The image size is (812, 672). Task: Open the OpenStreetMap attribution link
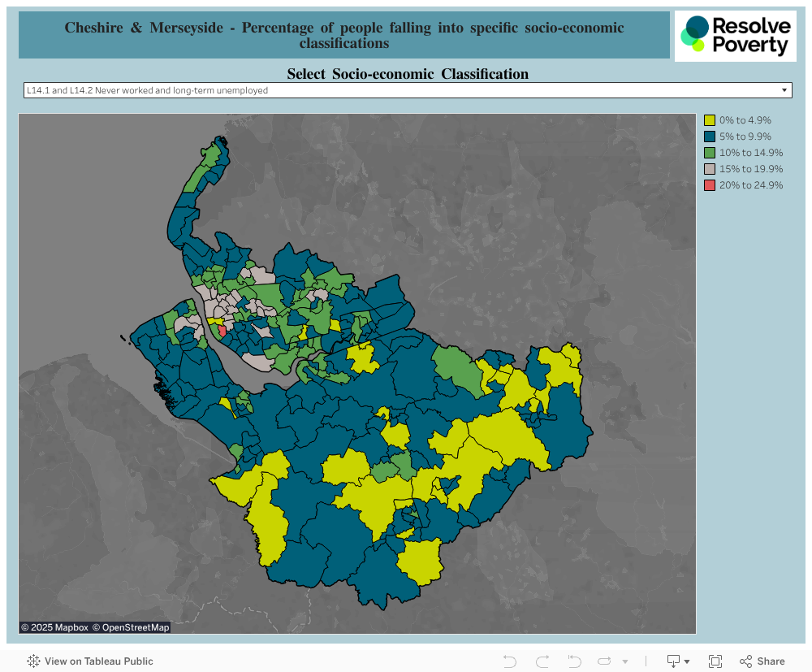(131, 627)
